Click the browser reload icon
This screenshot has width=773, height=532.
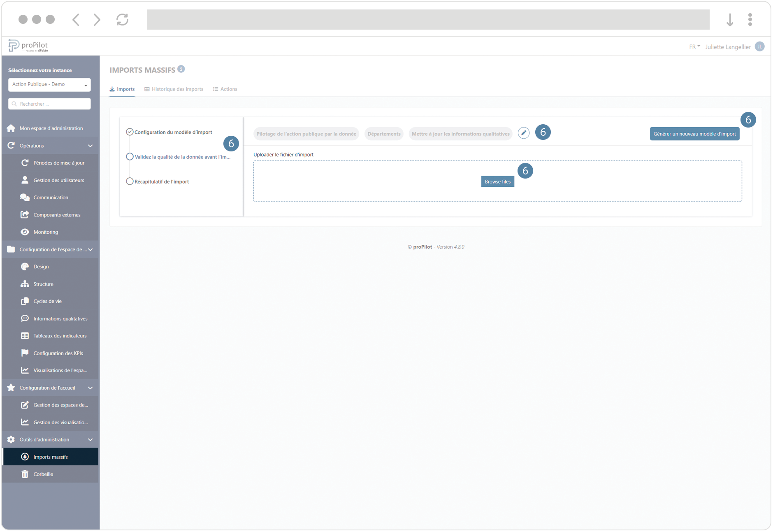point(122,19)
